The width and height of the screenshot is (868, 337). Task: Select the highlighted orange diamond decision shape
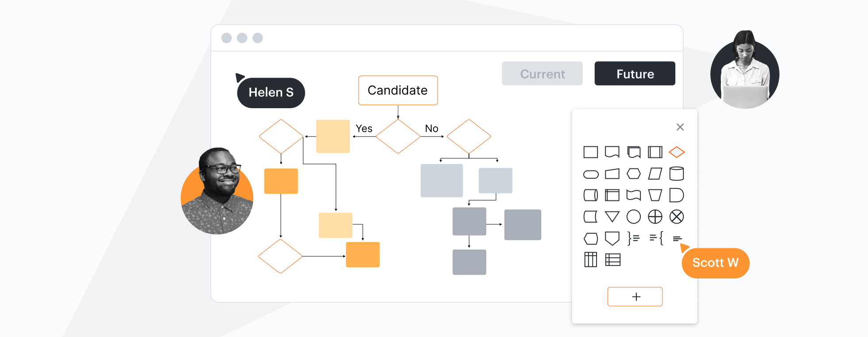[677, 152]
